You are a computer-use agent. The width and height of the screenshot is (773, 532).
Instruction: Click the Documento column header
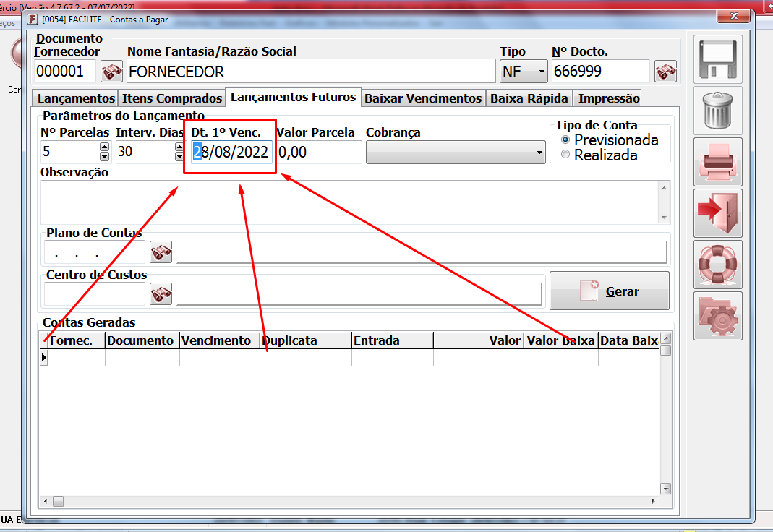[142, 340]
